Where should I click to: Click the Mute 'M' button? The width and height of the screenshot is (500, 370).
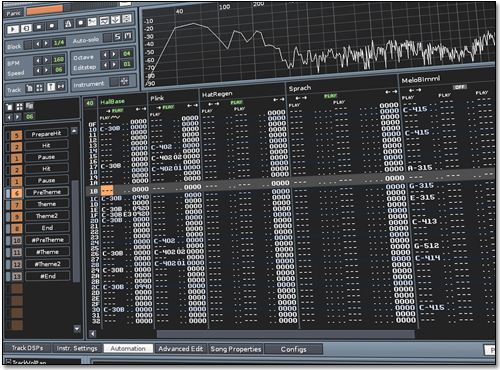tap(128, 36)
